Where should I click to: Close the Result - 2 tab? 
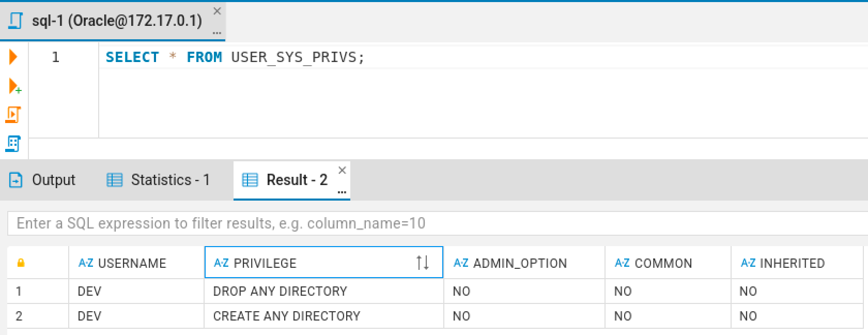342,170
